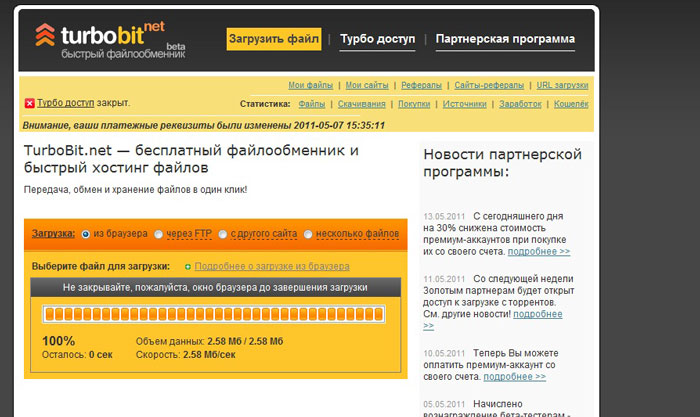Click the news date '05.05.2011'
700x417 pixels.
tap(444, 404)
